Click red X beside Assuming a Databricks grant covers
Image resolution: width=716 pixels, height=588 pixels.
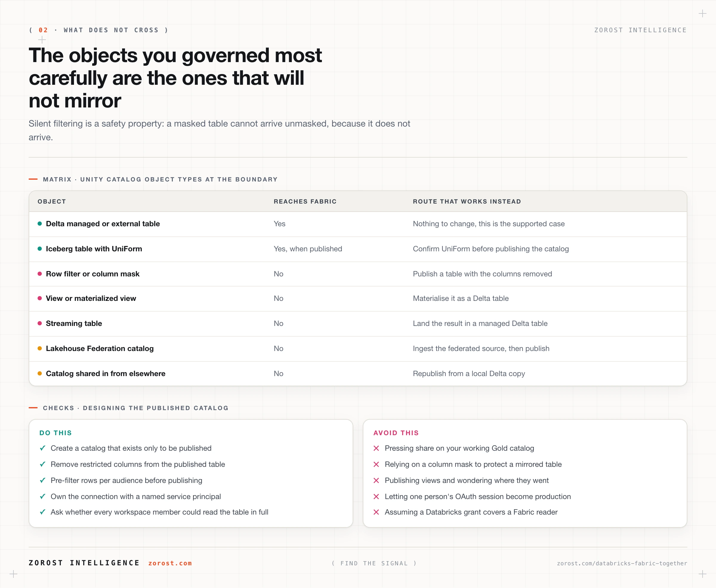[x=376, y=512]
